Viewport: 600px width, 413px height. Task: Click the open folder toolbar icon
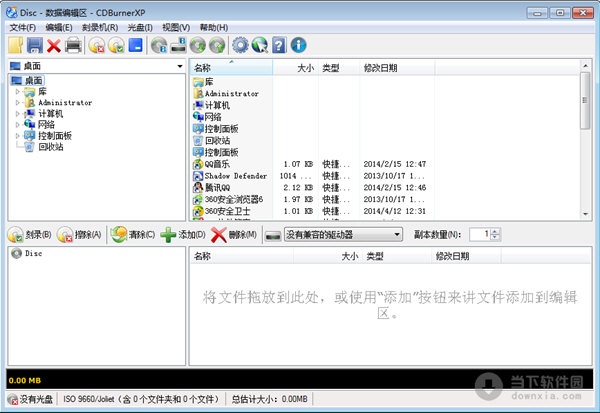pos(15,46)
